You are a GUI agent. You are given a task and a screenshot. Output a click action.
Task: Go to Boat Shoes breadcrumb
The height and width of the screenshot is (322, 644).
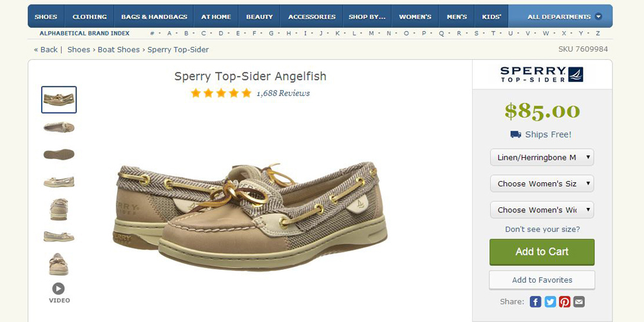[x=118, y=50]
